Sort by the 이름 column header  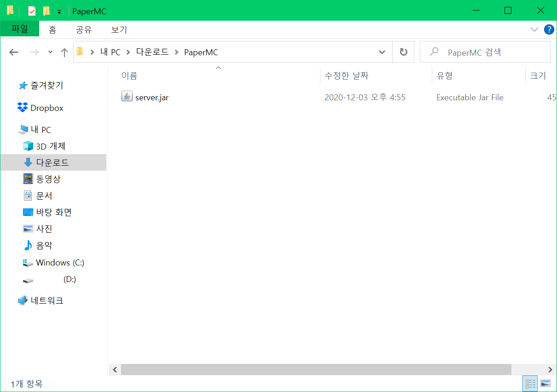(x=129, y=75)
